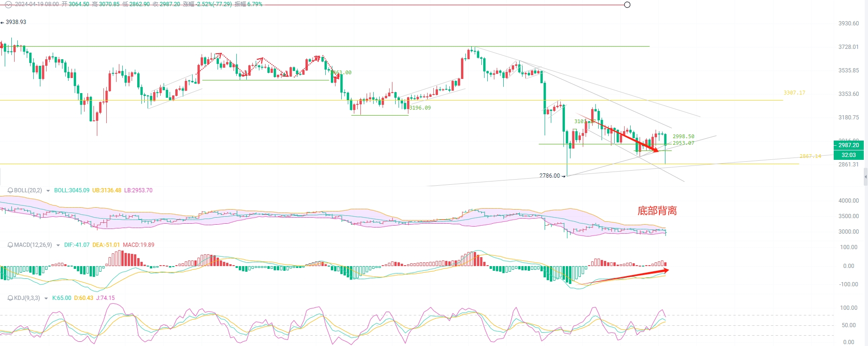Open the MACD(12,26,9) indicator dropdown arrow
Image resolution: width=868 pixels, height=346 pixels.
58,245
